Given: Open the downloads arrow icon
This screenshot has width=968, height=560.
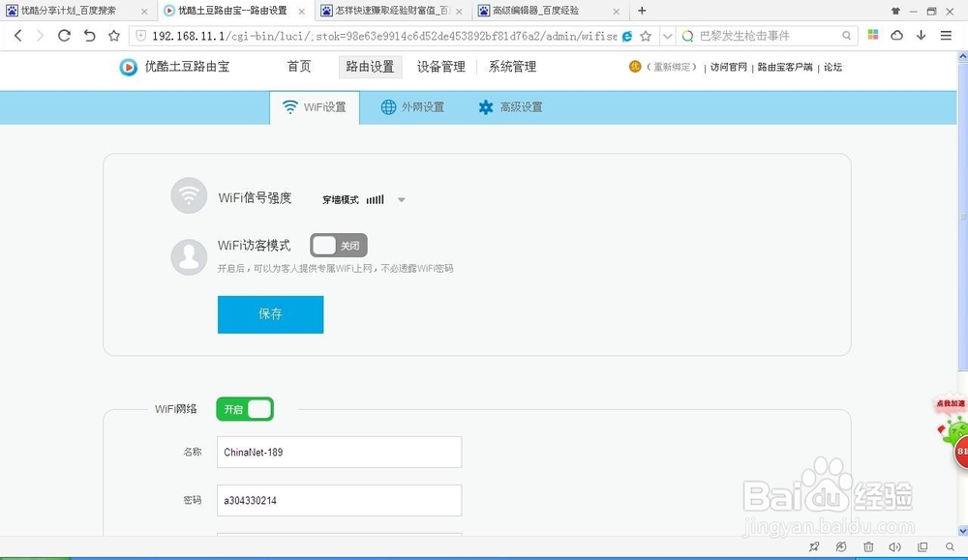Looking at the screenshot, I should point(922,35).
